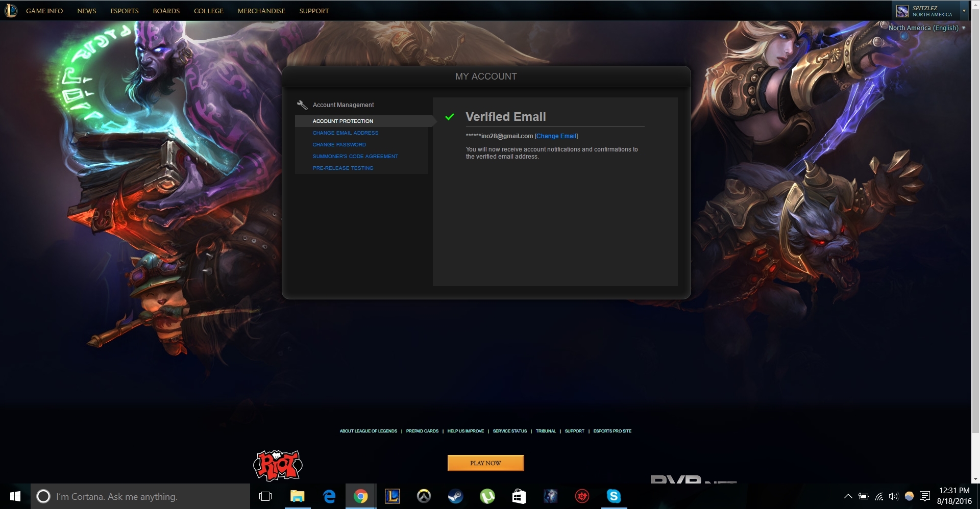Open the Windows Store taskbar icon
The height and width of the screenshot is (509, 980).
tap(519, 496)
